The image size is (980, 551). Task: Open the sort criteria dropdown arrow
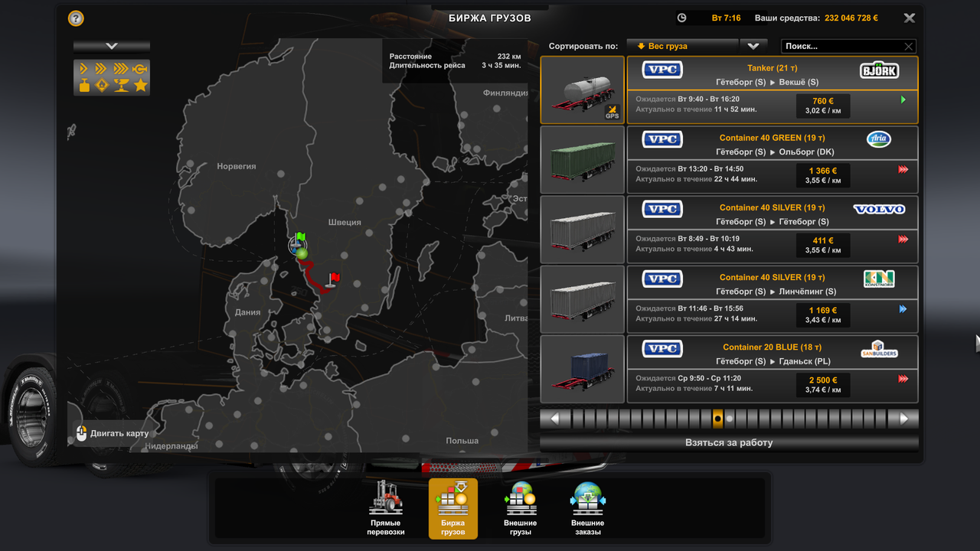click(x=753, y=46)
